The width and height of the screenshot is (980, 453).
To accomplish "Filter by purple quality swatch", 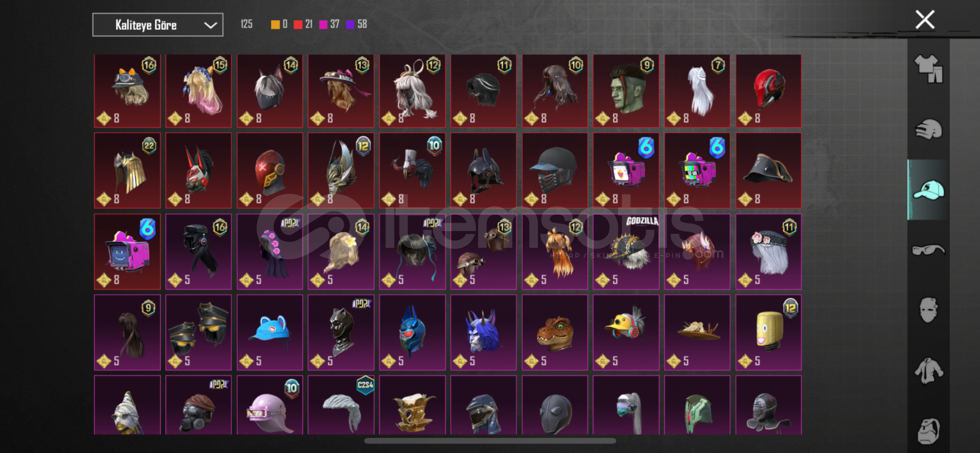I will (350, 24).
